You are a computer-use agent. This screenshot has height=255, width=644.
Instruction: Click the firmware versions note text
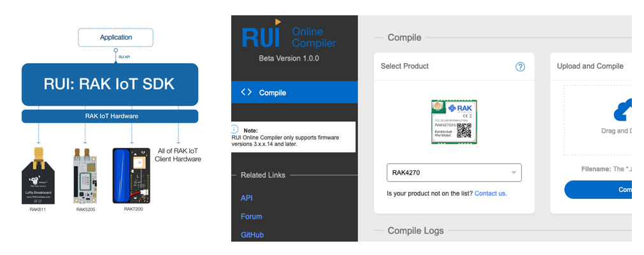click(x=285, y=141)
